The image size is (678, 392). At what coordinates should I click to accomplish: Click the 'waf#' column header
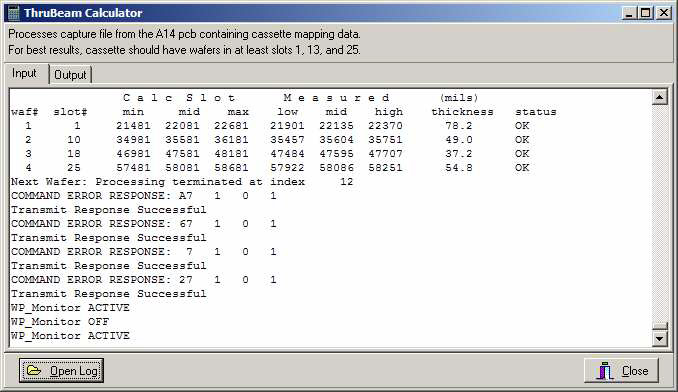tap(25, 112)
